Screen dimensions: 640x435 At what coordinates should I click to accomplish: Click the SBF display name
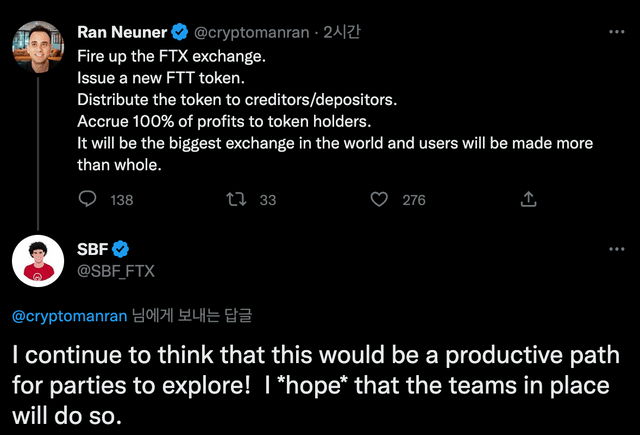92,249
